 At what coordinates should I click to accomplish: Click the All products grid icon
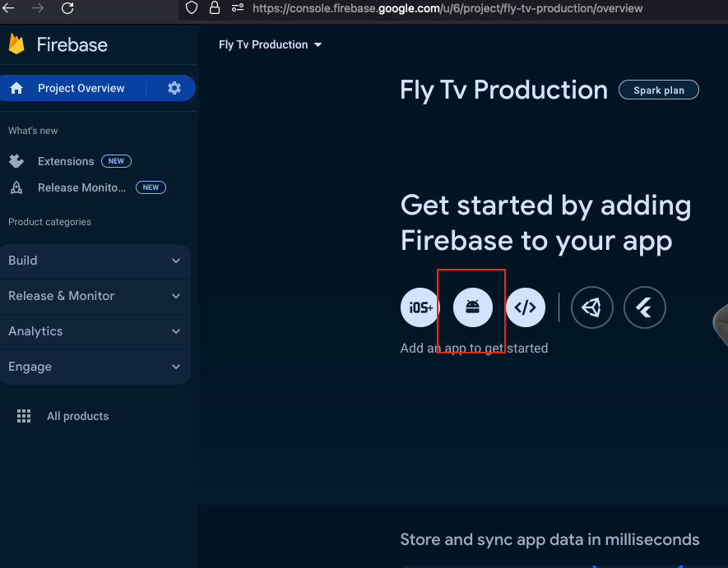click(x=24, y=416)
